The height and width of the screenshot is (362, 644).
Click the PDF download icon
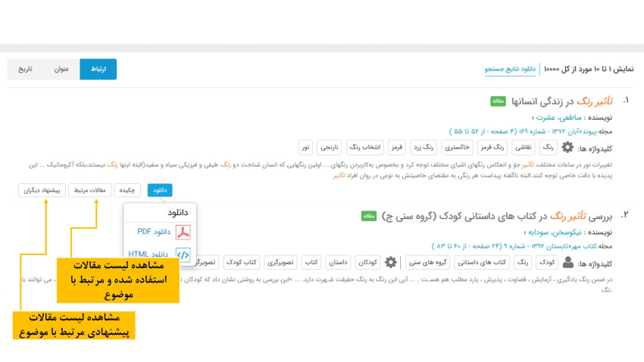pos(183,232)
